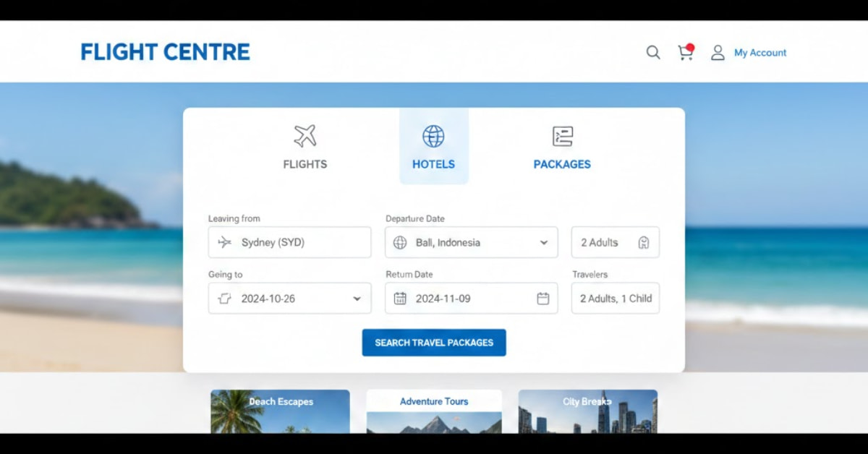Switch to the PACKAGES tab
The width and height of the screenshot is (868, 454).
click(x=562, y=164)
